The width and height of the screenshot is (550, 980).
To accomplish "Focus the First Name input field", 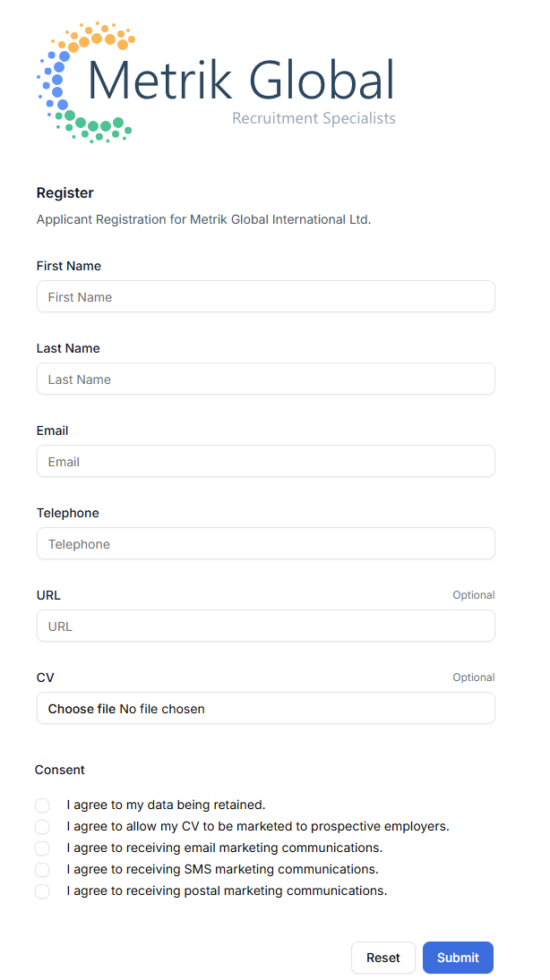I will (x=265, y=297).
